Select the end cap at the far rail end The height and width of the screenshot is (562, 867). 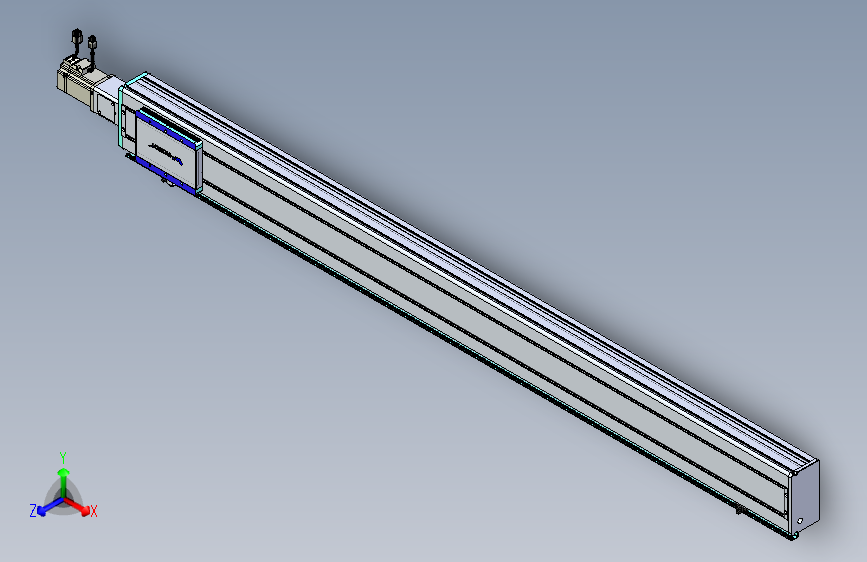805,497
